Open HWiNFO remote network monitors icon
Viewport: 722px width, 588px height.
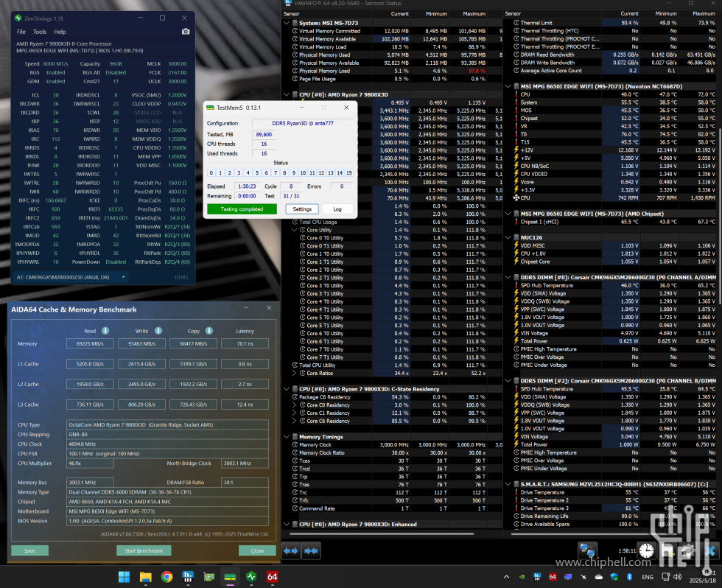pyautogui.click(x=587, y=550)
